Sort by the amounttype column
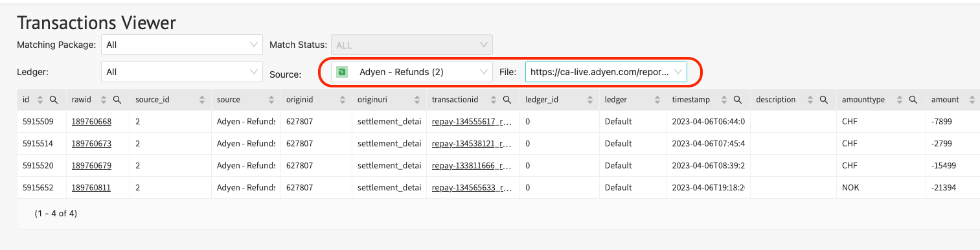980x250 pixels. click(x=899, y=100)
